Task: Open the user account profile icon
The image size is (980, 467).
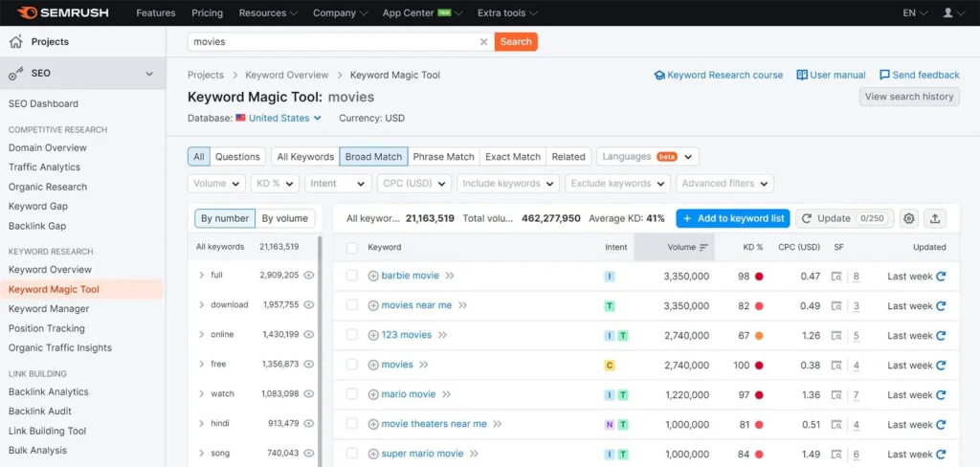Action: tap(948, 13)
